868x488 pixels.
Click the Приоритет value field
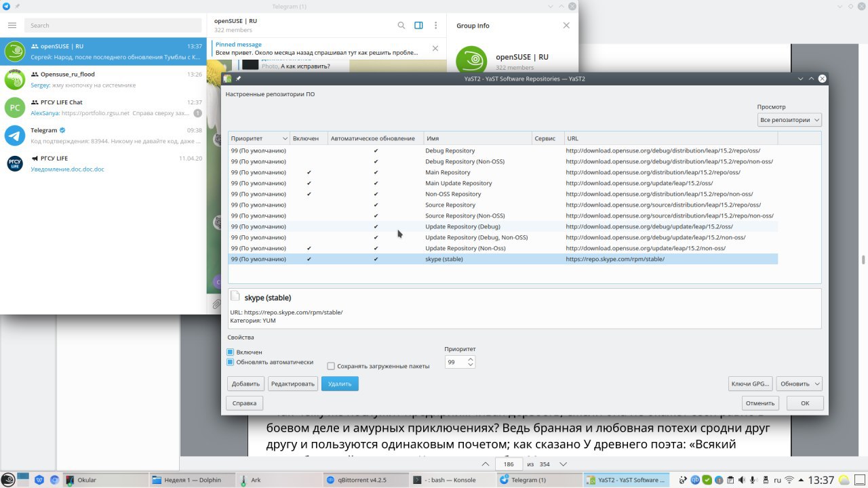coord(456,363)
